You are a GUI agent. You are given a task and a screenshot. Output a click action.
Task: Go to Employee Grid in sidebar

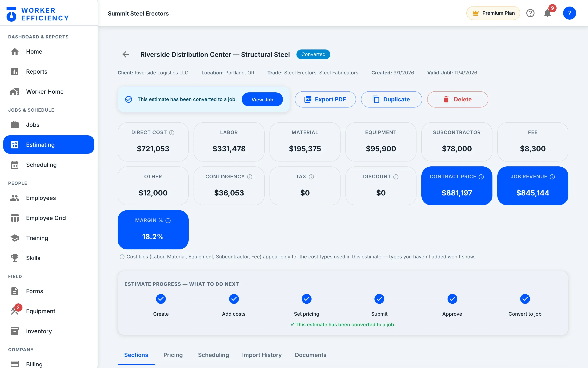point(49,218)
